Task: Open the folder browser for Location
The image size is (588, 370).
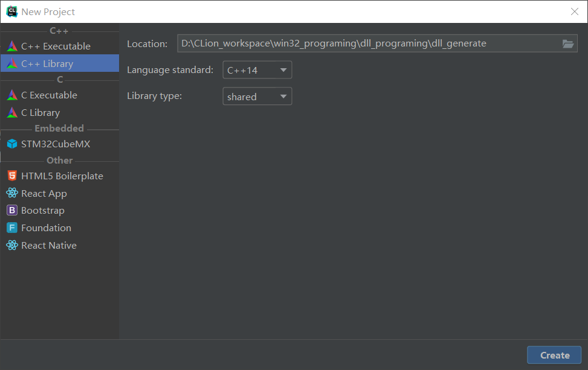Action: (567, 43)
